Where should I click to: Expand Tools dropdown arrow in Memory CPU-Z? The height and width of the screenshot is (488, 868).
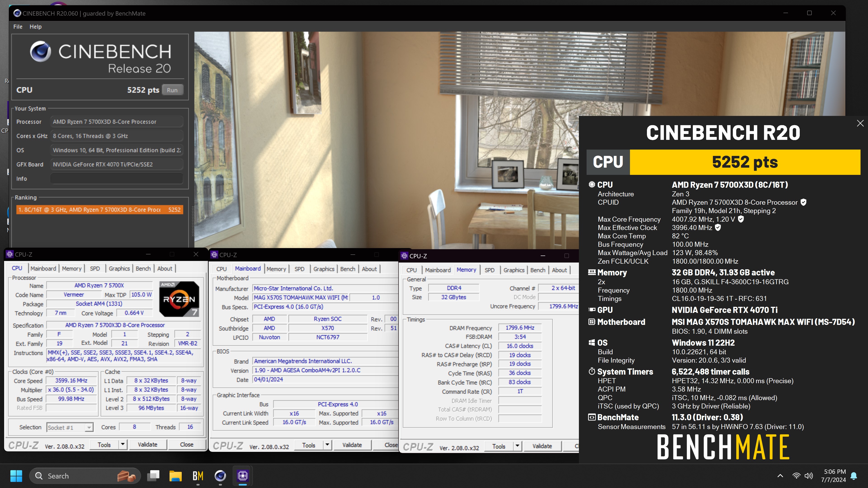coord(517,446)
